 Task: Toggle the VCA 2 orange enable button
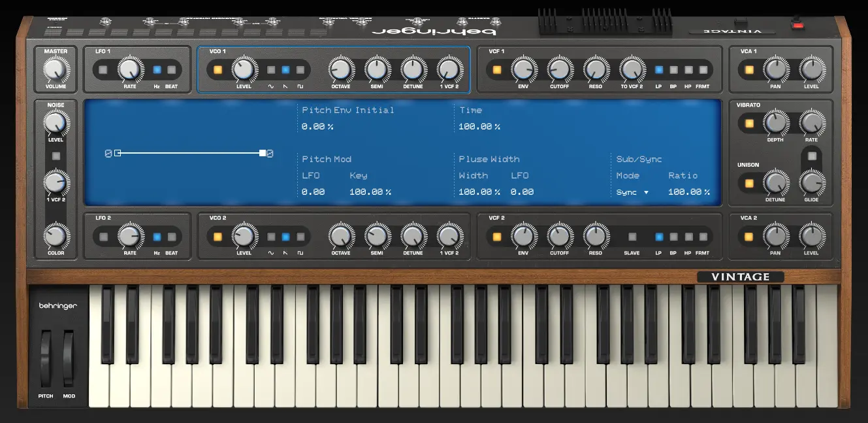pyautogui.click(x=748, y=237)
